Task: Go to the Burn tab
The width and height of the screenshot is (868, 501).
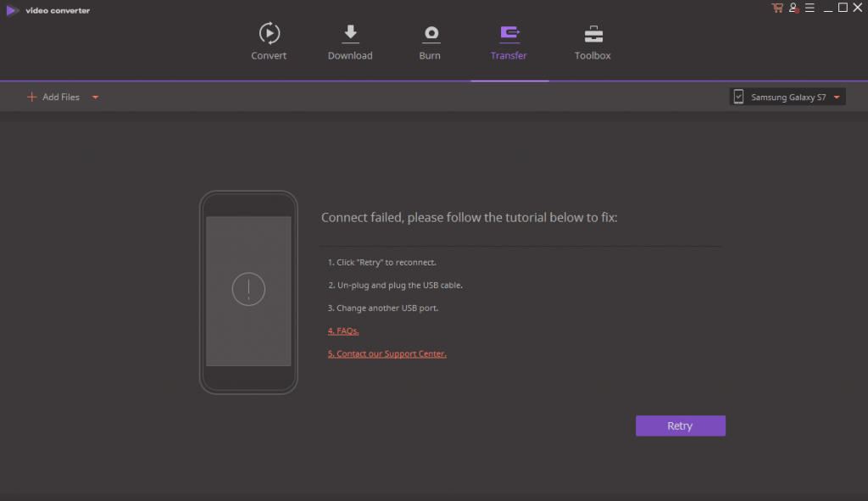Action: [x=430, y=42]
